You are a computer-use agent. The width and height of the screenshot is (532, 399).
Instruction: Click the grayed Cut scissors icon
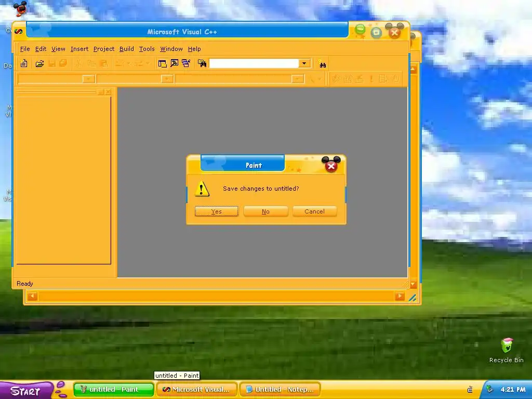click(79, 63)
